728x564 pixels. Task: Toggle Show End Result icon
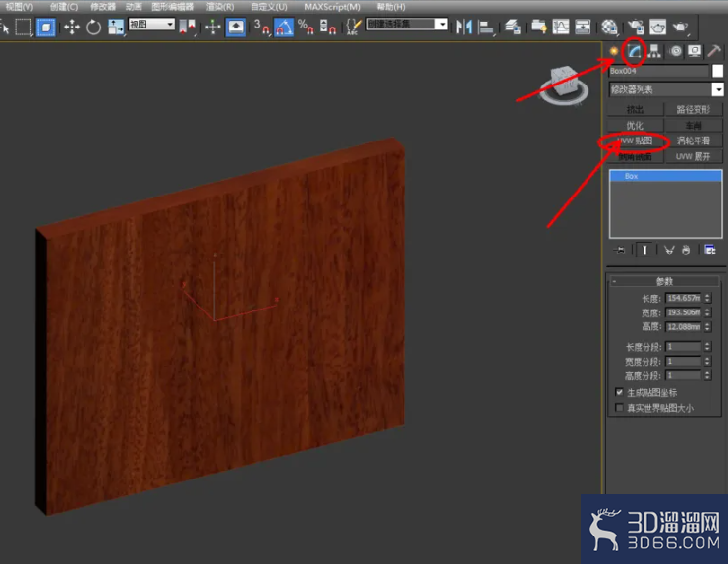tap(644, 251)
